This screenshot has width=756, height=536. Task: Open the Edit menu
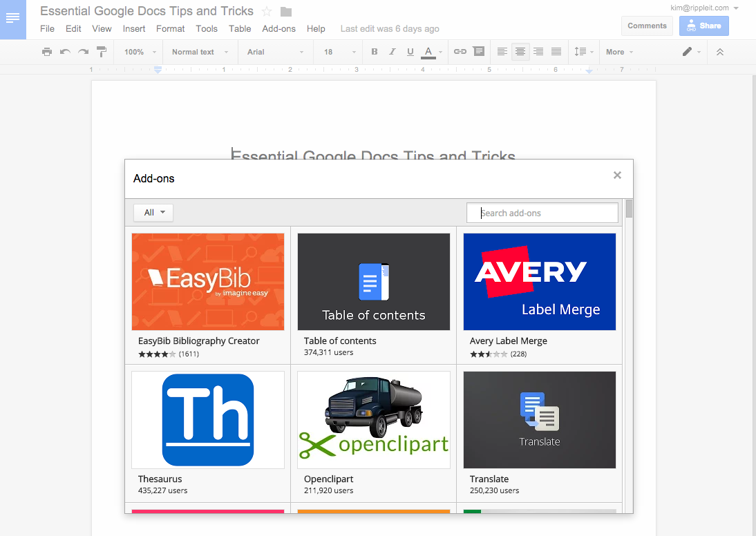73,29
